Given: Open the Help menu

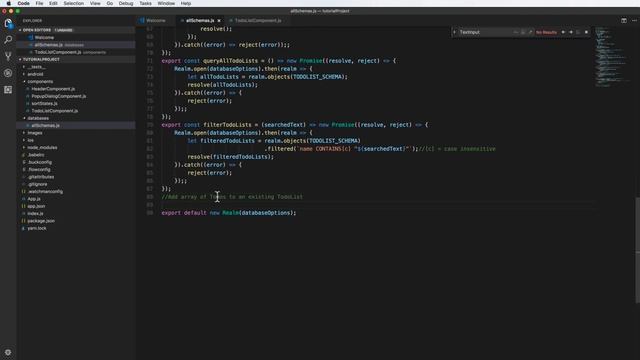Looking at the screenshot, I should pos(186,3).
